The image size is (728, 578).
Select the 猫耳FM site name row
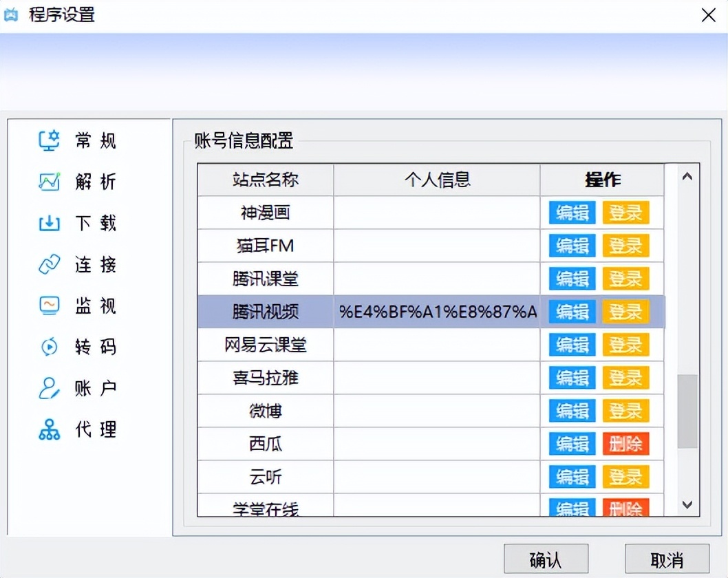pyautogui.click(x=266, y=246)
